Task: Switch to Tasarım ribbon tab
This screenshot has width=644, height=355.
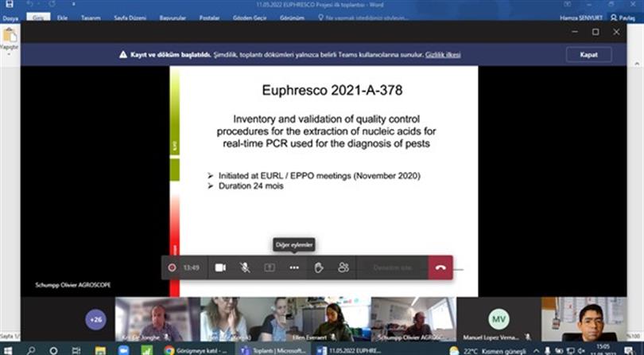Action: click(89, 17)
